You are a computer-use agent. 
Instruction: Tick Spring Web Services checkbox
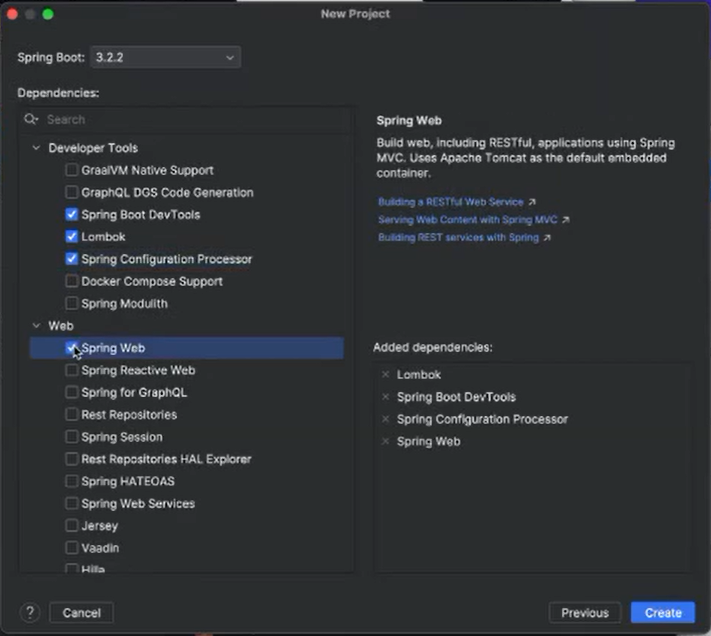point(71,503)
